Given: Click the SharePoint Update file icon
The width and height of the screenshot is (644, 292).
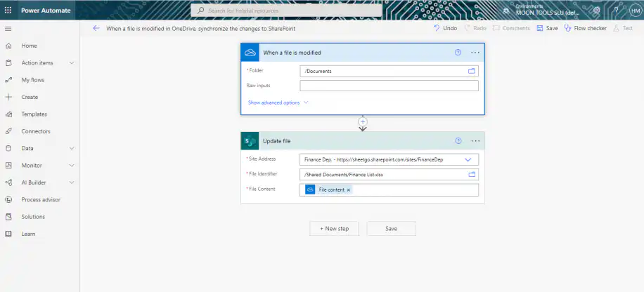Looking at the screenshot, I should 250,140.
